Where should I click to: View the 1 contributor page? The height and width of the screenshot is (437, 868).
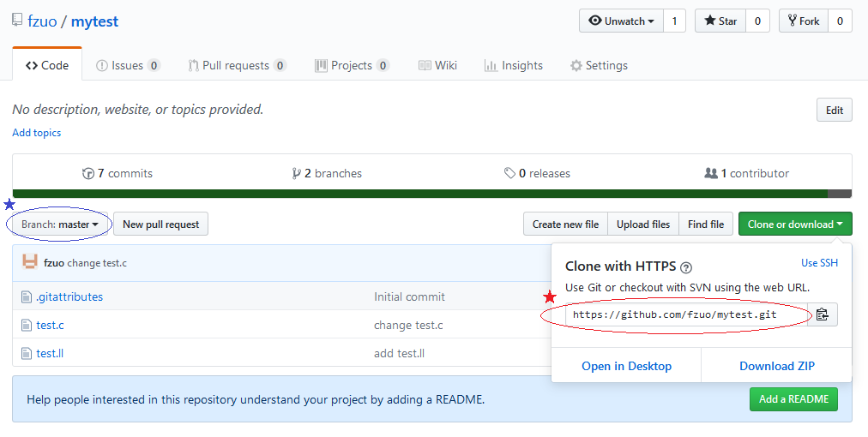pos(747,173)
